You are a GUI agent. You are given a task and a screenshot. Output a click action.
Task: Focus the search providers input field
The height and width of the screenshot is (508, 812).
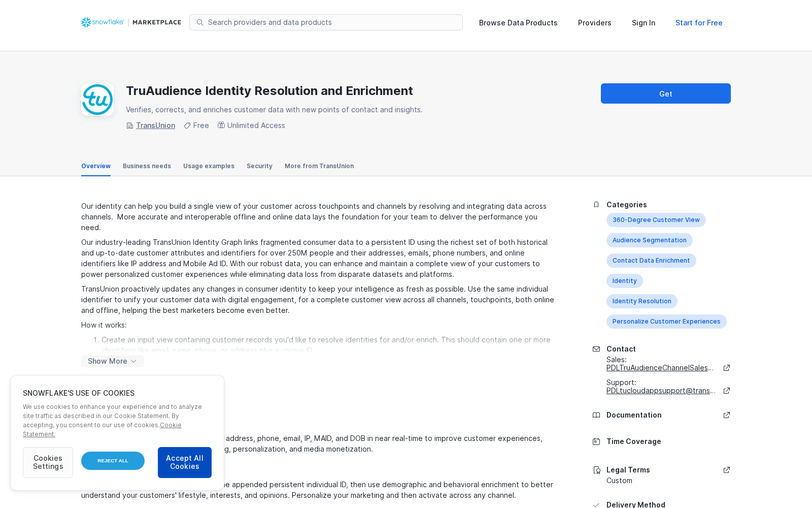point(326,22)
